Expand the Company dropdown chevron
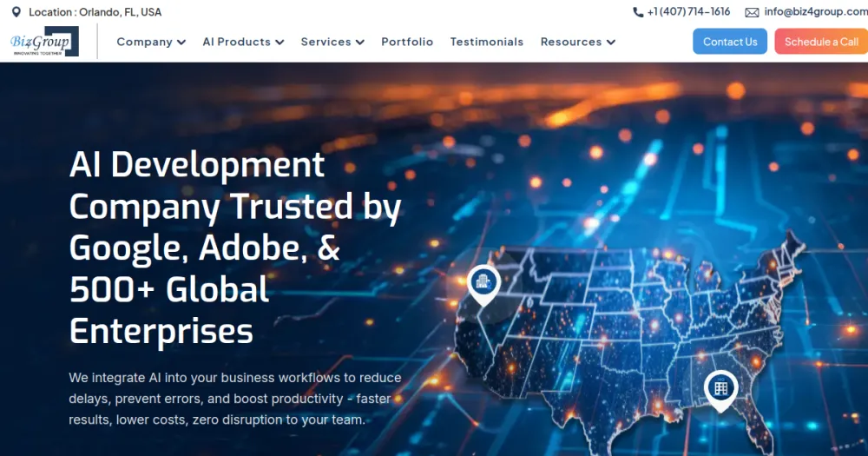Viewport: 868px width, 456px height. (x=181, y=42)
